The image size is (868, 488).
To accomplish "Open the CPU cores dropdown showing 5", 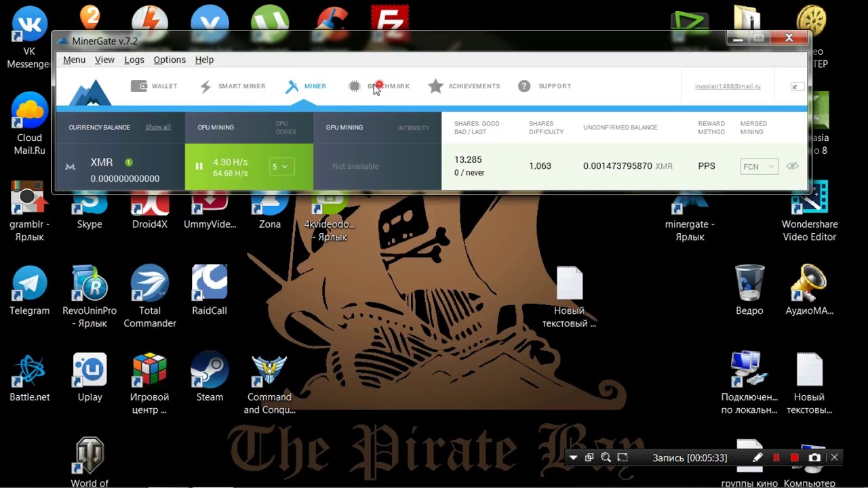I will [281, 166].
